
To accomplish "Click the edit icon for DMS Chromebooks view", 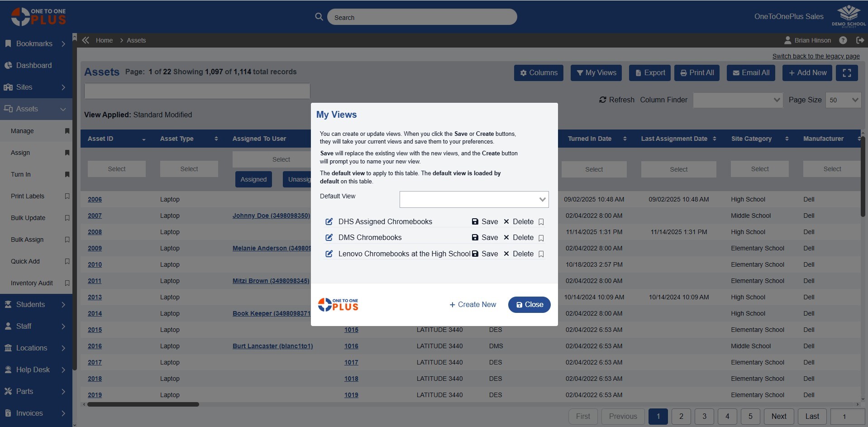I will (x=329, y=237).
